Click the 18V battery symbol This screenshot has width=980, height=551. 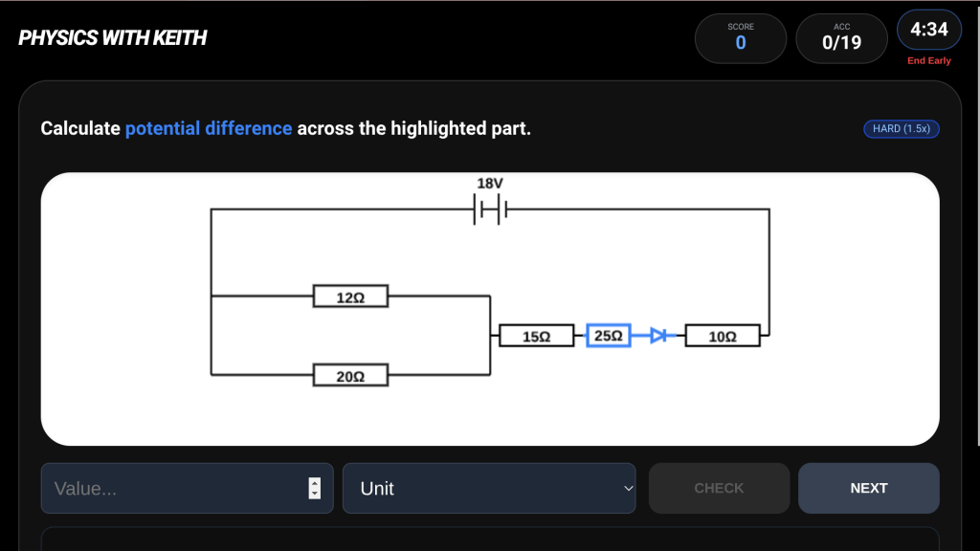click(489, 209)
